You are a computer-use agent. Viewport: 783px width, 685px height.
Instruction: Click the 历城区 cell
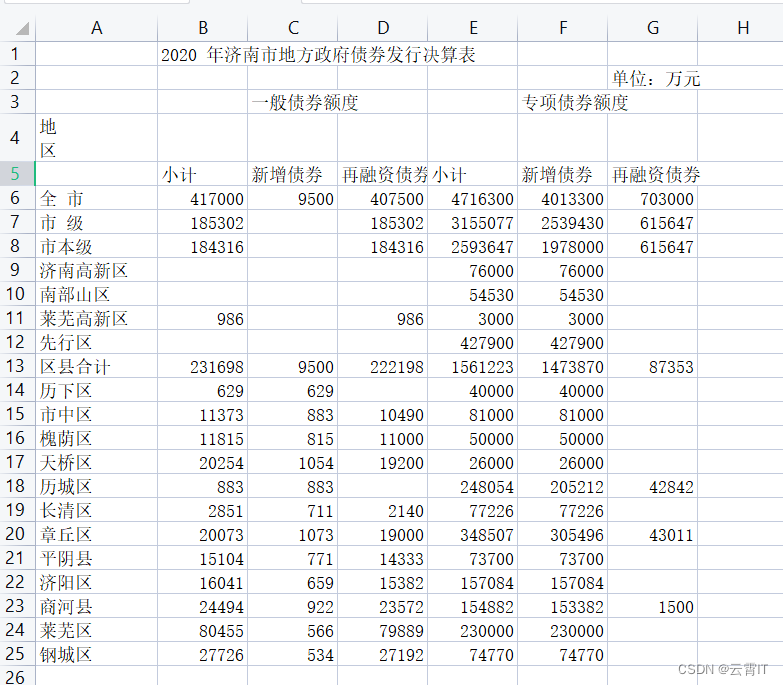(x=96, y=486)
